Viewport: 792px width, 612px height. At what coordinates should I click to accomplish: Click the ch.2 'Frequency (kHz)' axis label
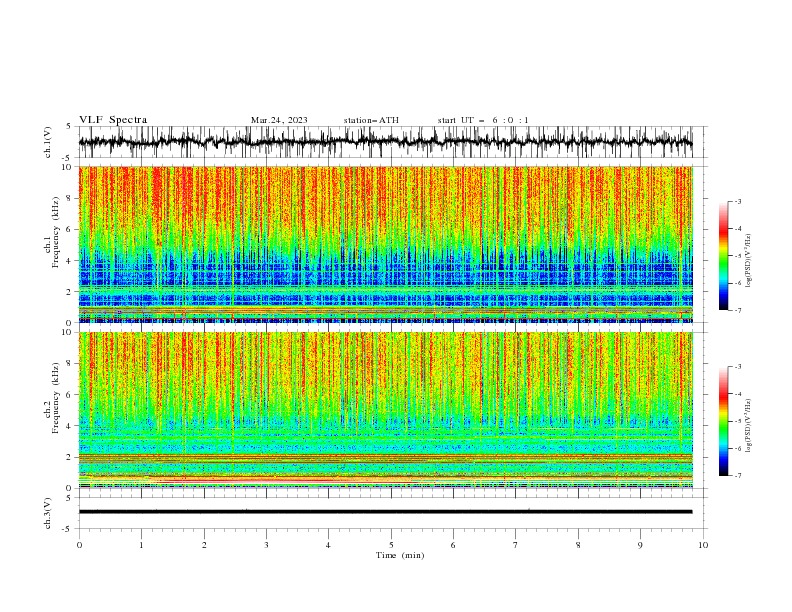click(x=55, y=398)
